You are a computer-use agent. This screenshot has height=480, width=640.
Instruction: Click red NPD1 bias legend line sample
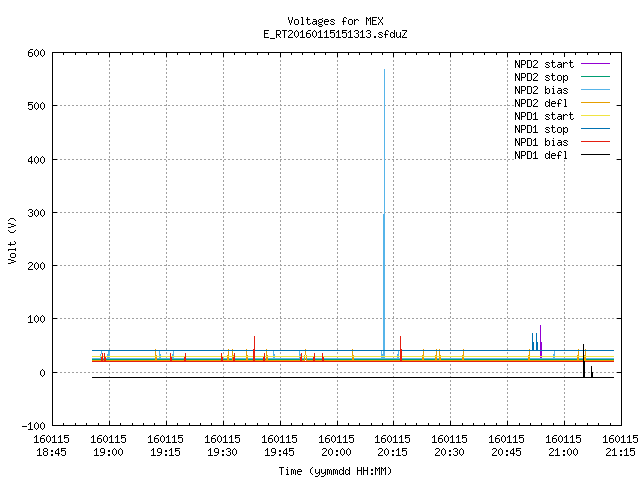point(596,142)
